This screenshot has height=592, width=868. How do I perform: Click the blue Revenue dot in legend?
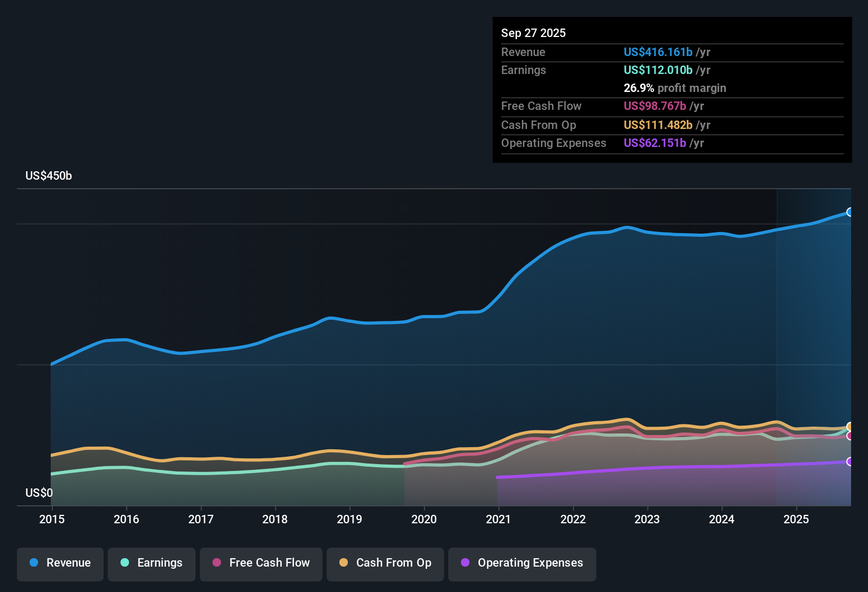point(33,563)
